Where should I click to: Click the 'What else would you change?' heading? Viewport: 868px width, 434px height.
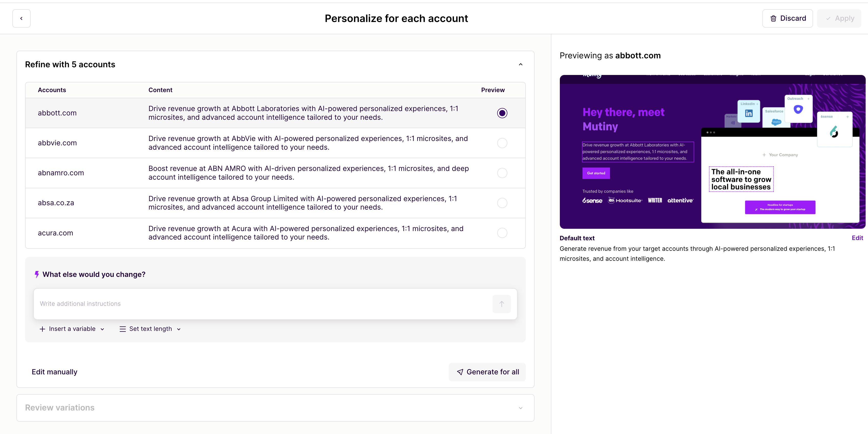coord(94,275)
